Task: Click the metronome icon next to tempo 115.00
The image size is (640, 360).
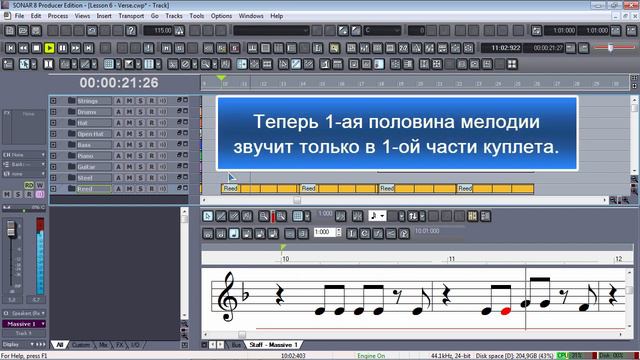Action: [179, 31]
